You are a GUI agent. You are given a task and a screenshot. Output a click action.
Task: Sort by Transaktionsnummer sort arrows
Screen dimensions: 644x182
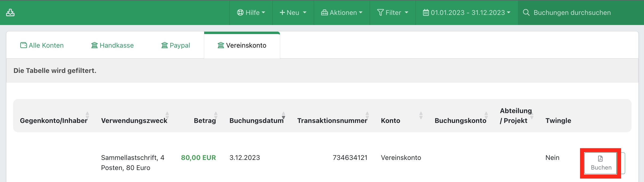click(367, 115)
